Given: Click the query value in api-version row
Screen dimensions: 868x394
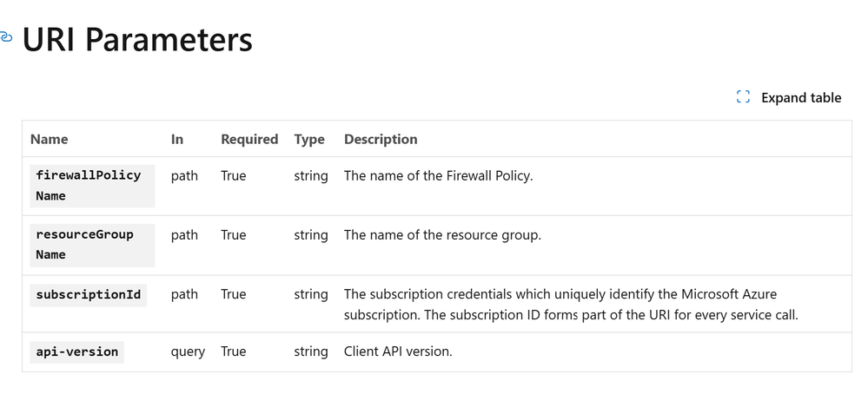Looking at the screenshot, I should tap(189, 352).
